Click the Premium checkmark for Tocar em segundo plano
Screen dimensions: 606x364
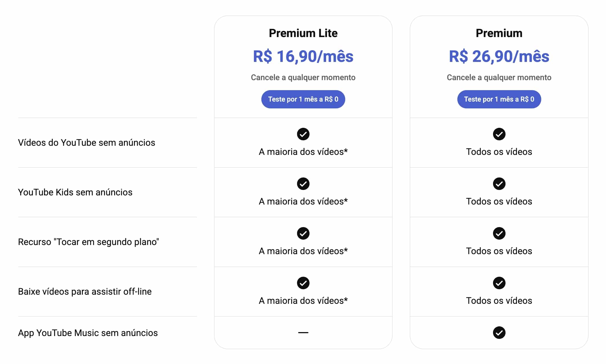[499, 233]
